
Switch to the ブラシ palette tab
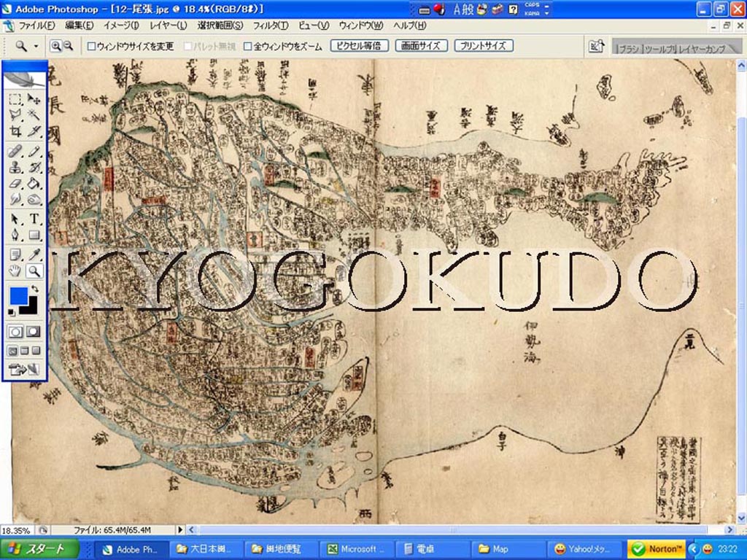(x=628, y=49)
